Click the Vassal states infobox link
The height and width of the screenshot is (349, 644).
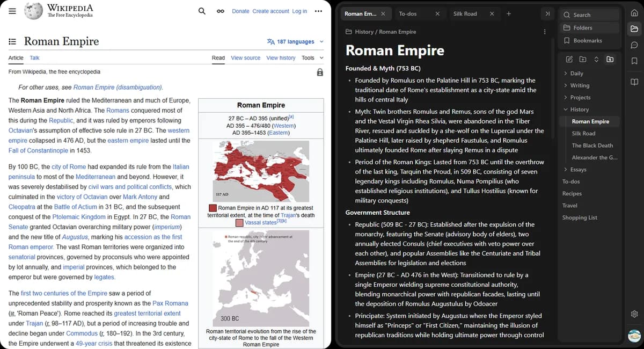pyautogui.click(x=261, y=222)
